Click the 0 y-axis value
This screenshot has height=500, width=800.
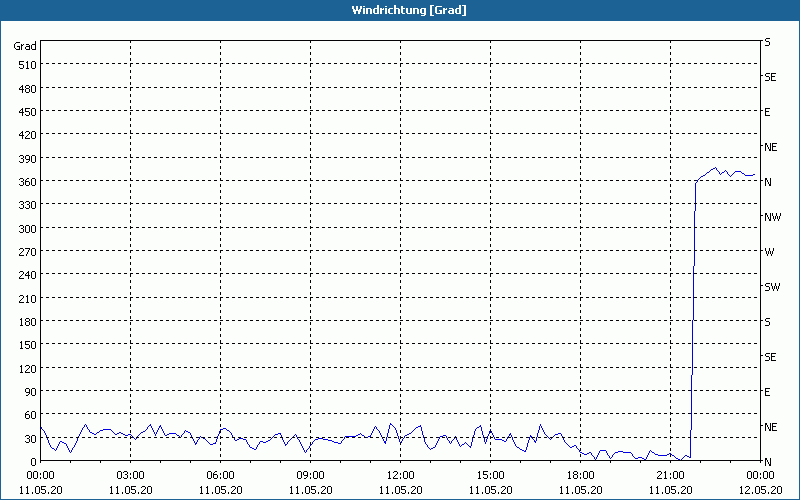(34, 462)
